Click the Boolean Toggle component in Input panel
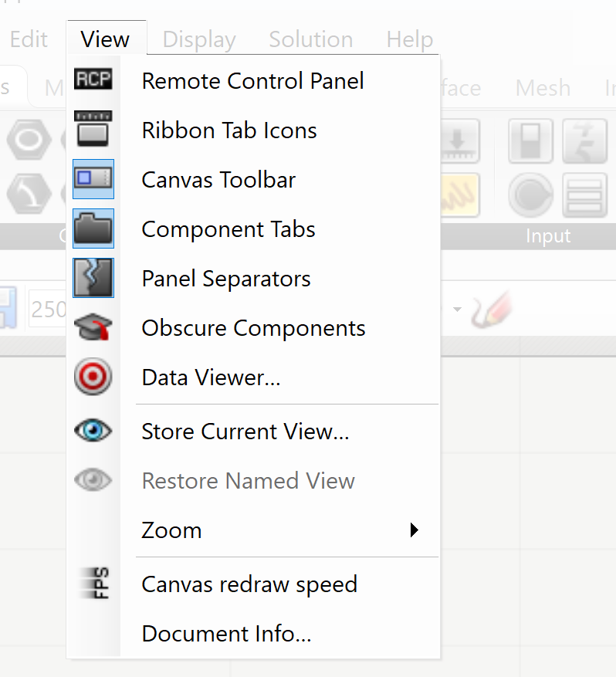 (x=530, y=141)
